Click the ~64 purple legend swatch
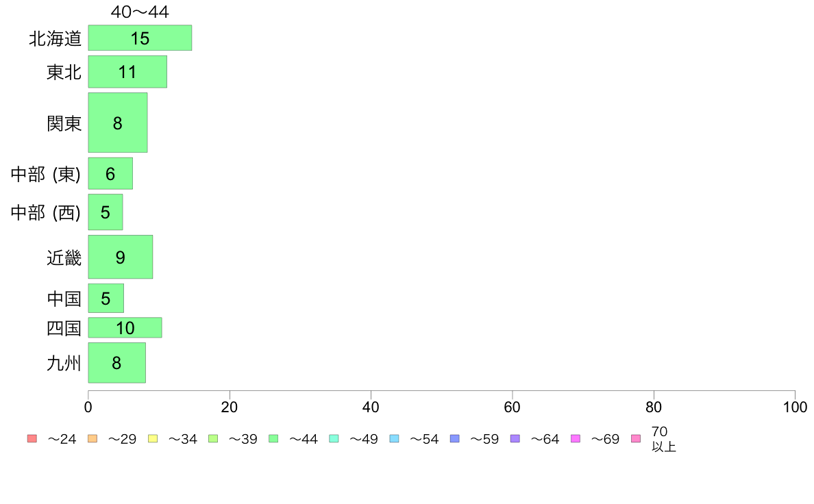This screenshot has height=504, width=814. [515, 438]
